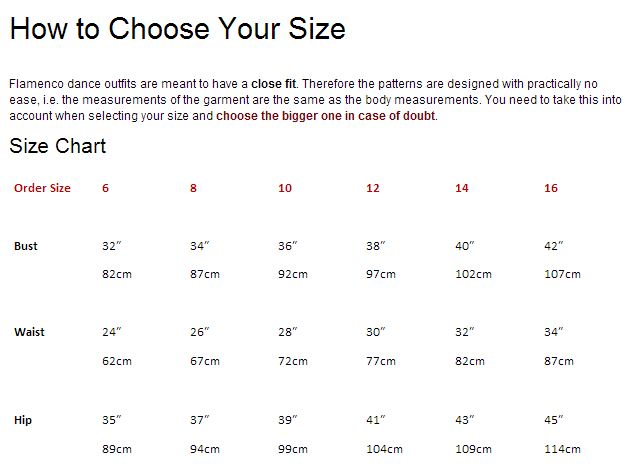
Task: Click the Waist row label
Action: 29,332
